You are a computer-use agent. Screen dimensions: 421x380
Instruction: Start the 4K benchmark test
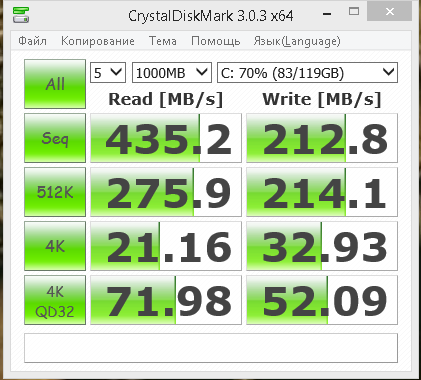(x=55, y=246)
